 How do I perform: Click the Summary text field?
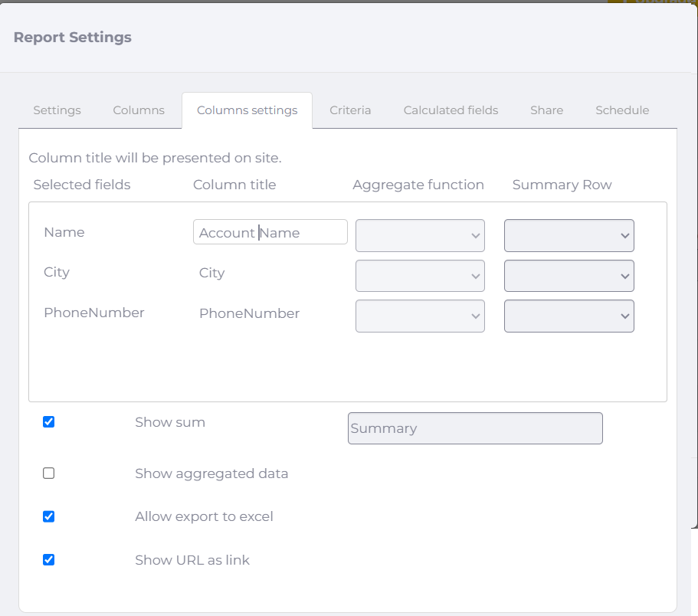click(475, 428)
